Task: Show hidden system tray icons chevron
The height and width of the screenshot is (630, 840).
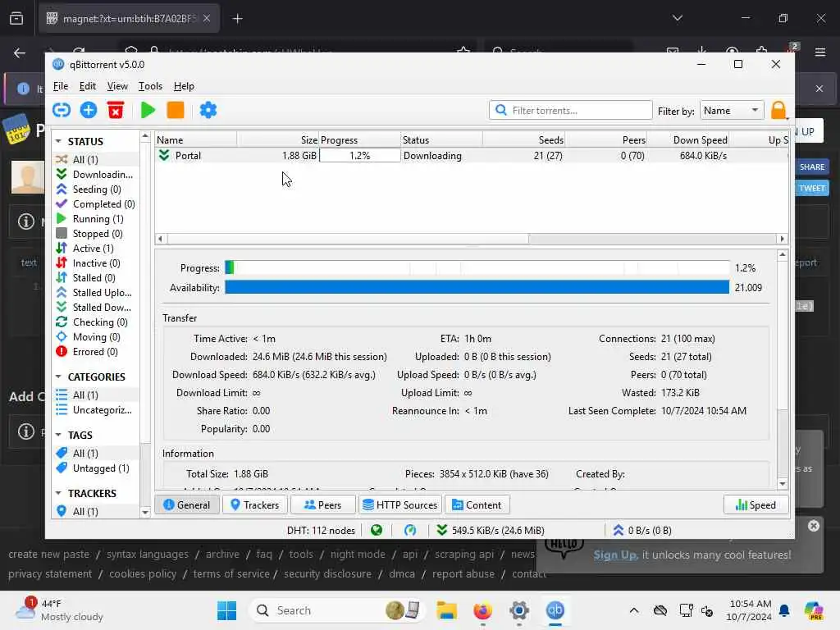Action: (634, 610)
